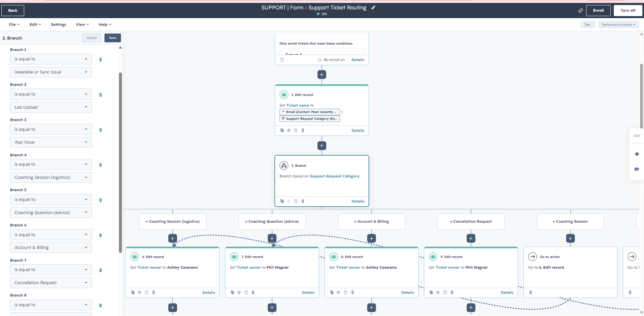644x316 pixels.
Task: Delete the 2. Branch action trash icon
Action: (303, 201)
